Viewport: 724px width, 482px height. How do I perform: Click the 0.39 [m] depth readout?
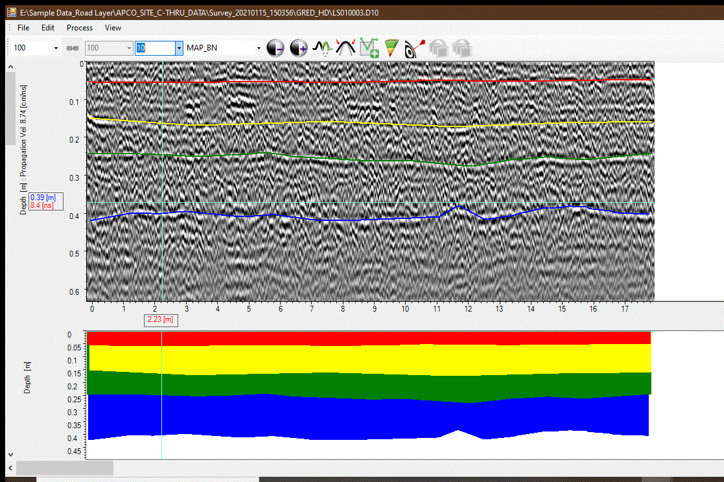click(x=43, y=197)
